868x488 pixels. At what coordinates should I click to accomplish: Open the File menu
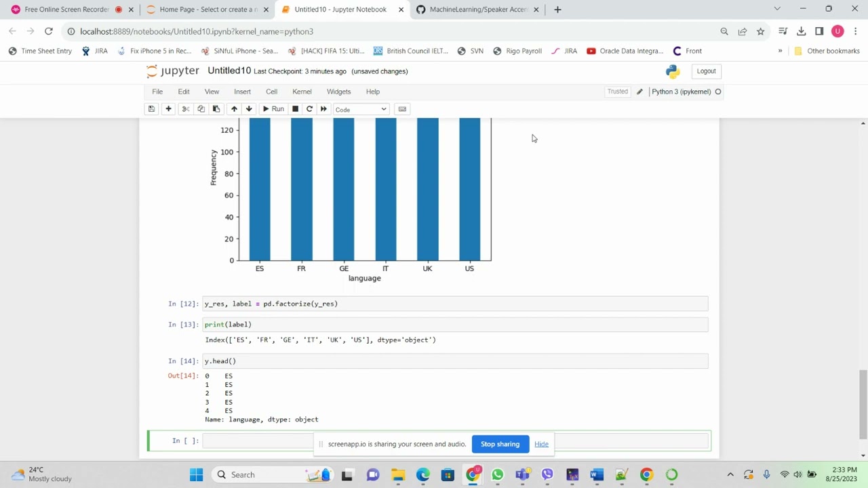tap(157, 91)
